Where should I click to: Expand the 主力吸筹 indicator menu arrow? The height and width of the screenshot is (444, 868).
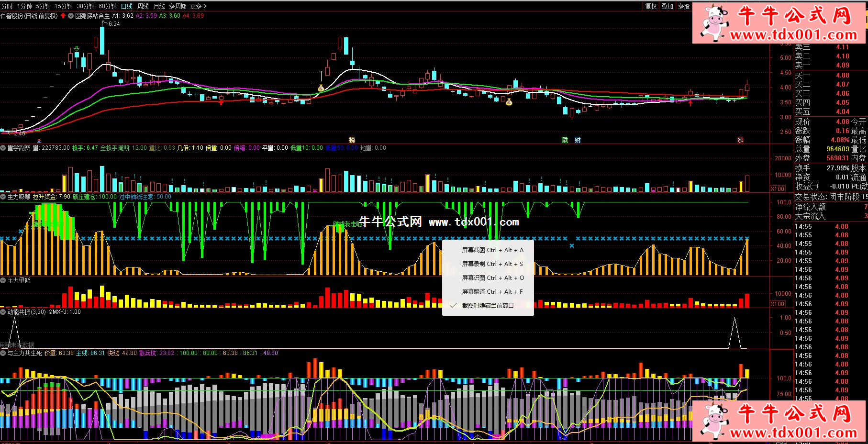(x=3, y=197)
